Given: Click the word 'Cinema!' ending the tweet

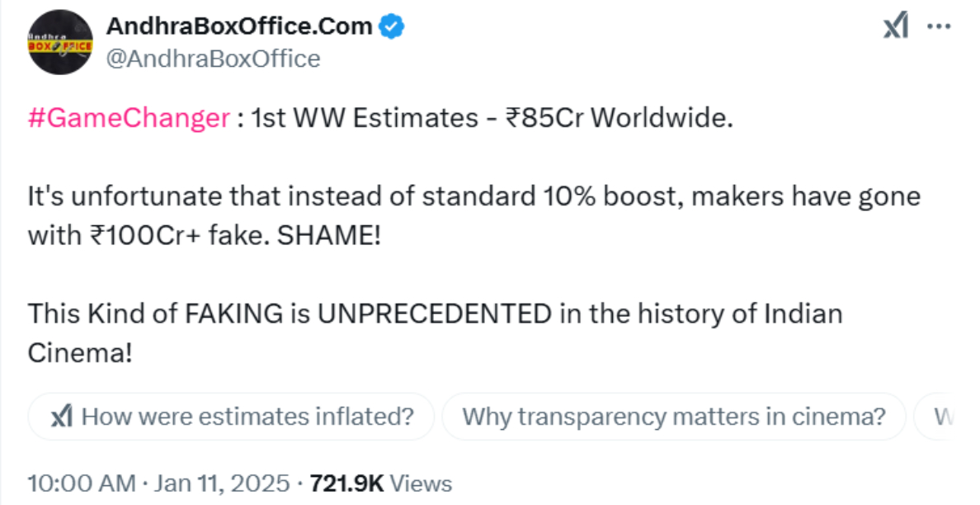Looking at the screenshot, I should coord(80,353).
